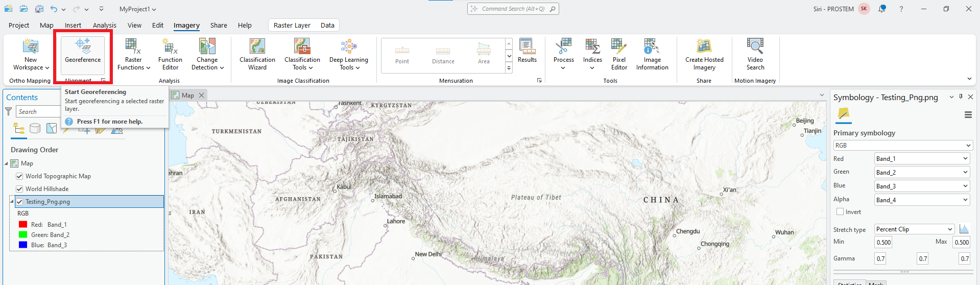Screen dimensions: 980x285
Task: Switch to the Raster Layer tab
Action: point(292,25)
